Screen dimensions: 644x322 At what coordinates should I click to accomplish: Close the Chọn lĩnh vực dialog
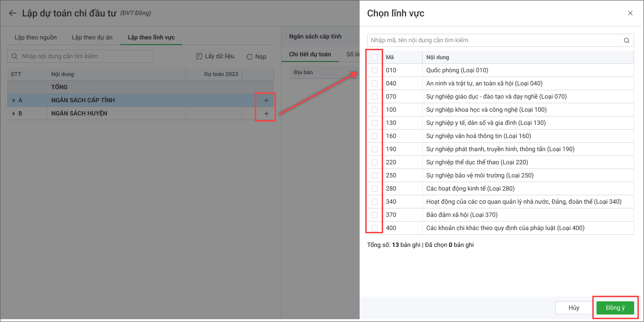[630, 13]
